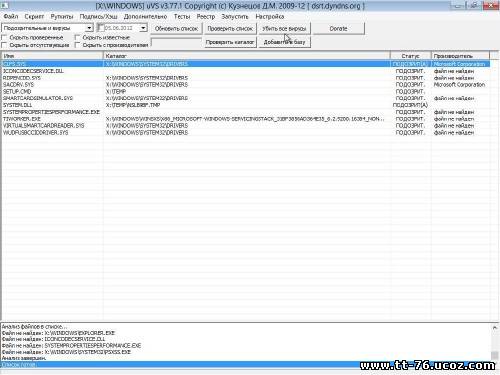Enable the 'Скрыть известные' checkbox

click(x=77, y=37)
